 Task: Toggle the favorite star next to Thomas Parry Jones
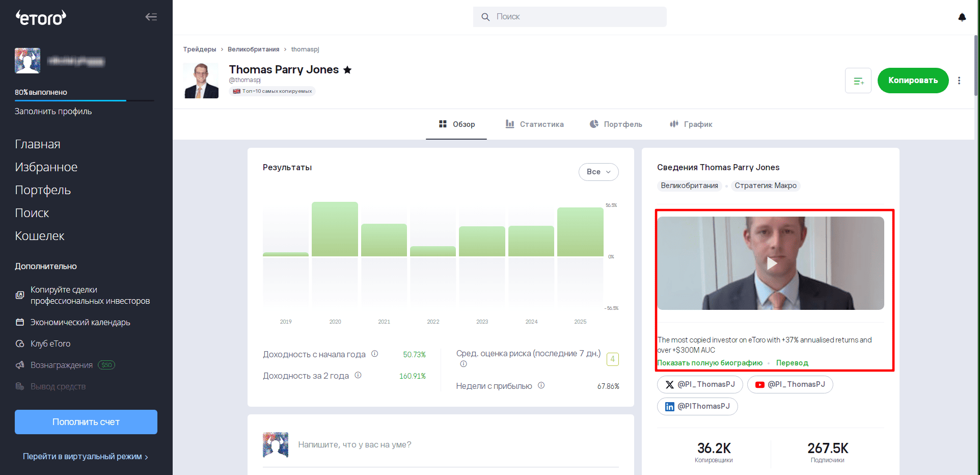point(347,70)
